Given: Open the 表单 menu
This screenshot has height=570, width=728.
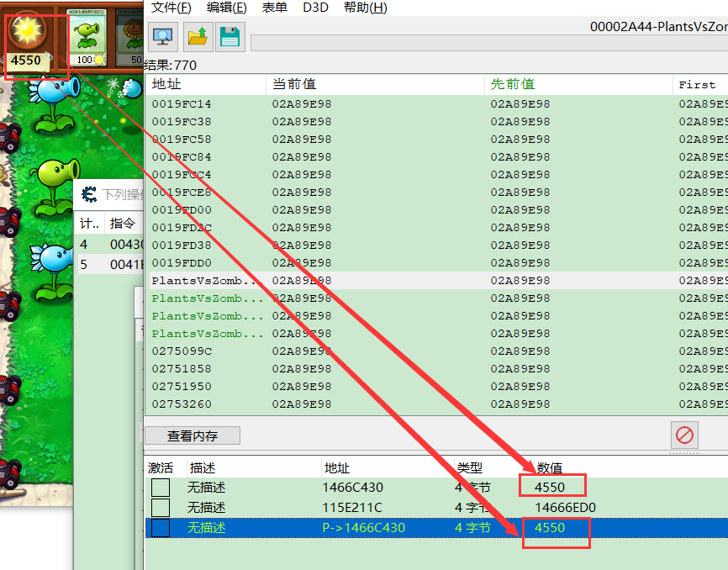Looking at the screenshot, I should click(274, 8).
